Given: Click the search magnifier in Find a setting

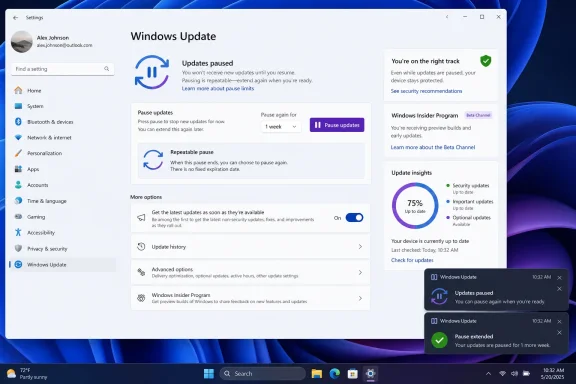Looking at the screenshot, I should click(x=107, y=69).
